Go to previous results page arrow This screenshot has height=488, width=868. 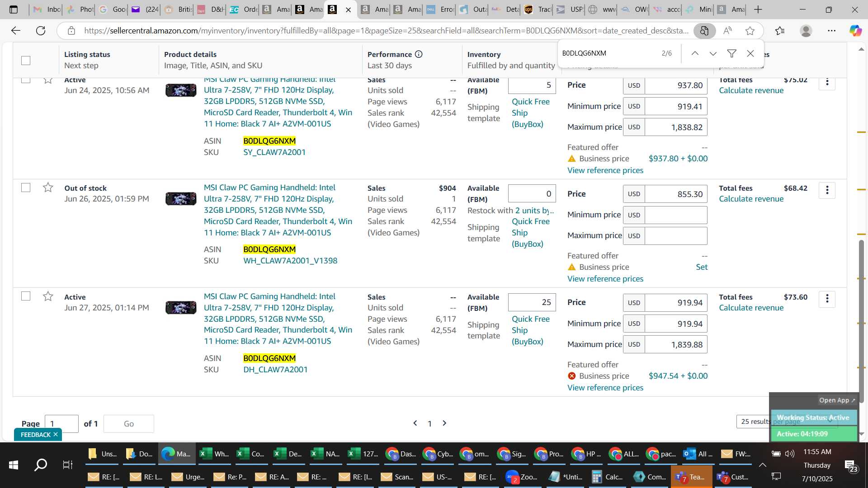click(x=415, y=423)
